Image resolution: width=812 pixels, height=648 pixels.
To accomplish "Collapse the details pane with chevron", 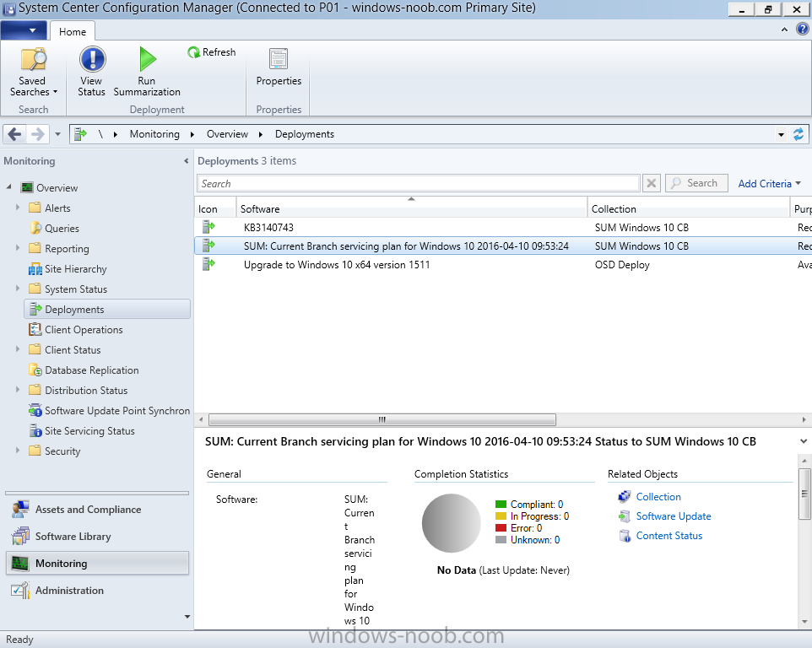I will [x=804, y=441].
